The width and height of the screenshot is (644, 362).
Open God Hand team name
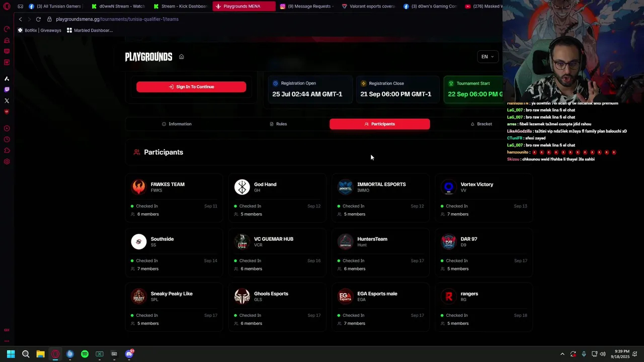(x=265, y=185)
